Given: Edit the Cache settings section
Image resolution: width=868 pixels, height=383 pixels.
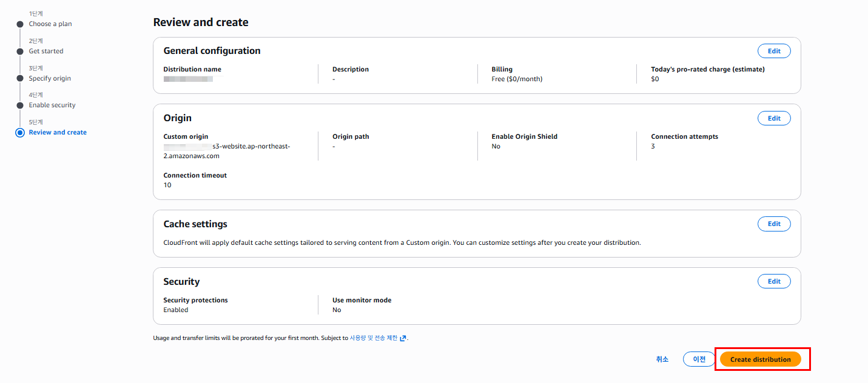Looking at the screenshot, I should [x=774, y=224].
